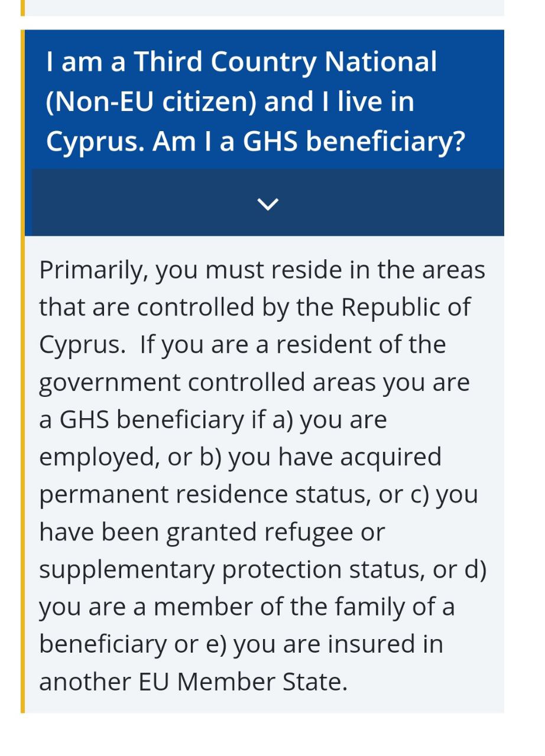Click 'a GHS beneficiary if' phrase in the answer
This screenshot has height=756, width=545.
tap(150, 420)
